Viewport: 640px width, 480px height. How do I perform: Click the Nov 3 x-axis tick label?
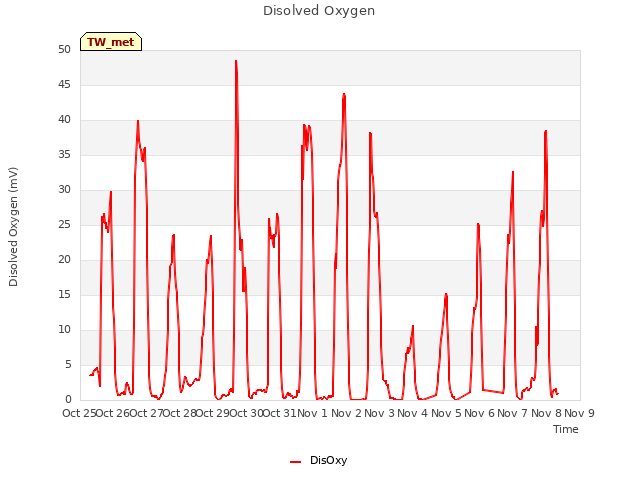click(379, 413)
